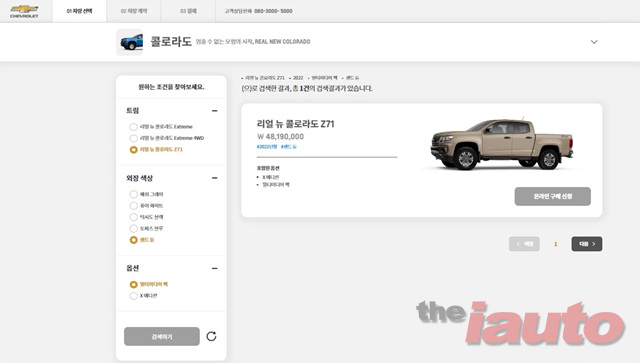Collapse the 외장 색상 filter section
The width and height of the screenshot is (640, 363).
coord(215,178)
